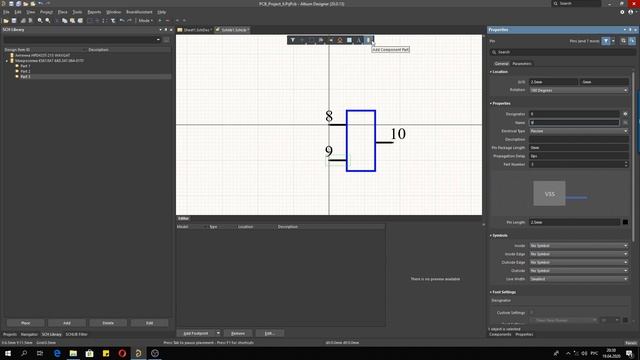Click the Part Number stepper arrows

(626, 164)
